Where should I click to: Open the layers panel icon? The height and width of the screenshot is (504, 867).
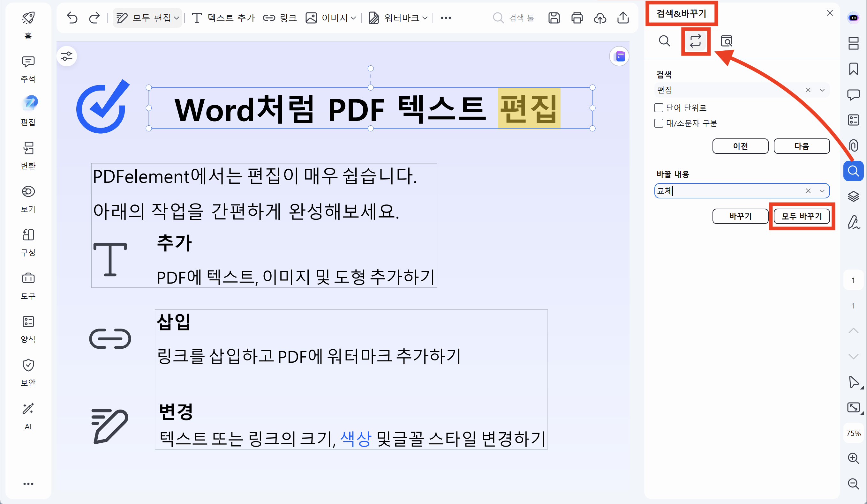(854, 196)
